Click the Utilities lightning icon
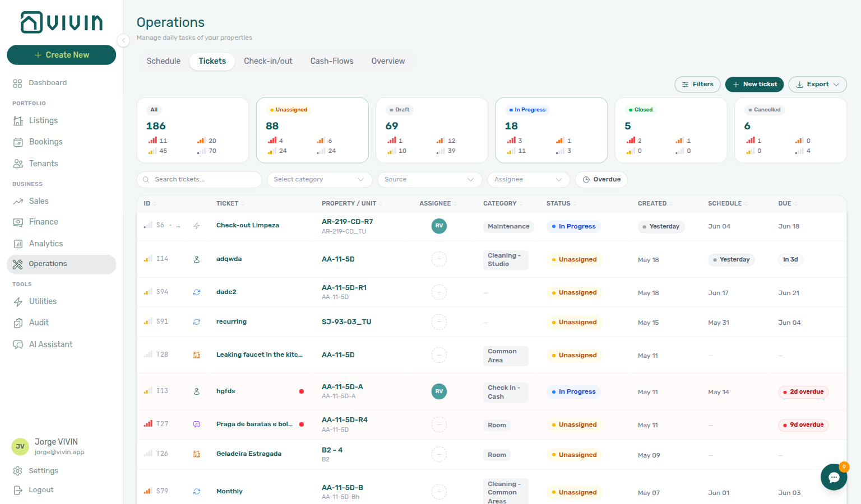 (x=18, y=302)
